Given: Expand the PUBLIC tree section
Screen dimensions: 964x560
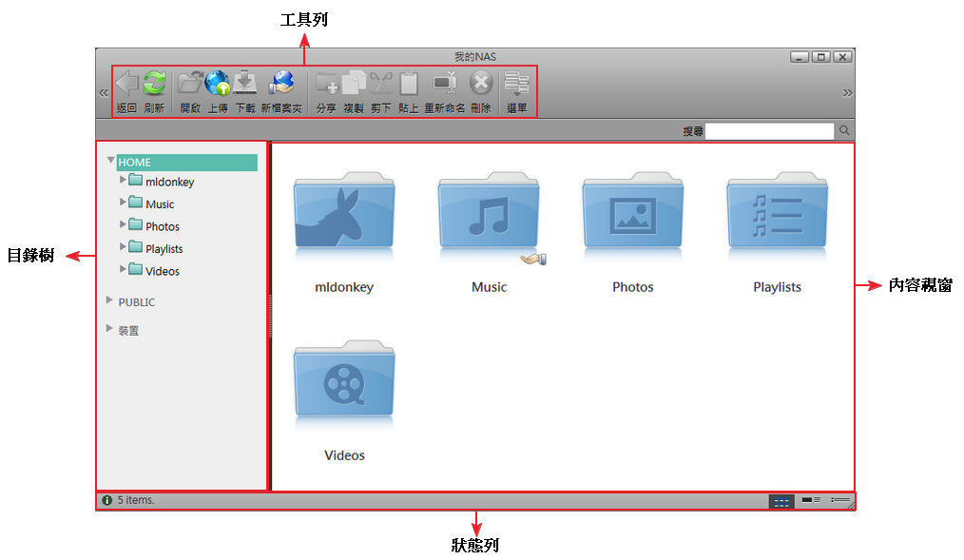Looking at the screenshot, I should [111, 300].
